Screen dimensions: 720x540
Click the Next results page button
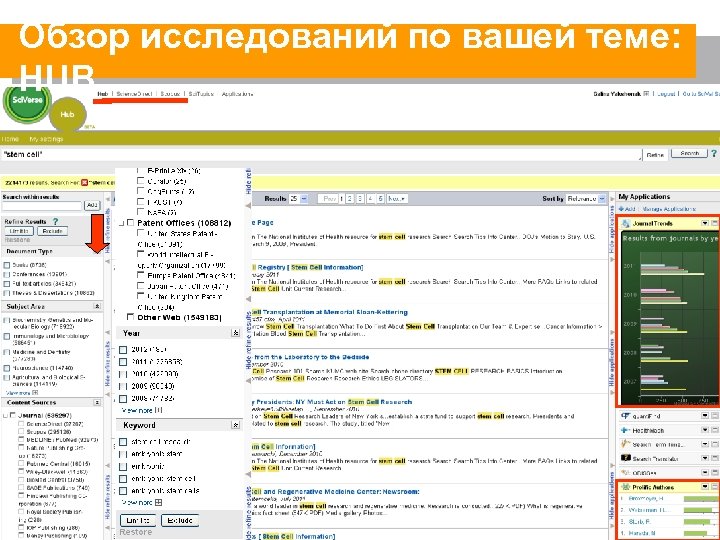point(396,198)
